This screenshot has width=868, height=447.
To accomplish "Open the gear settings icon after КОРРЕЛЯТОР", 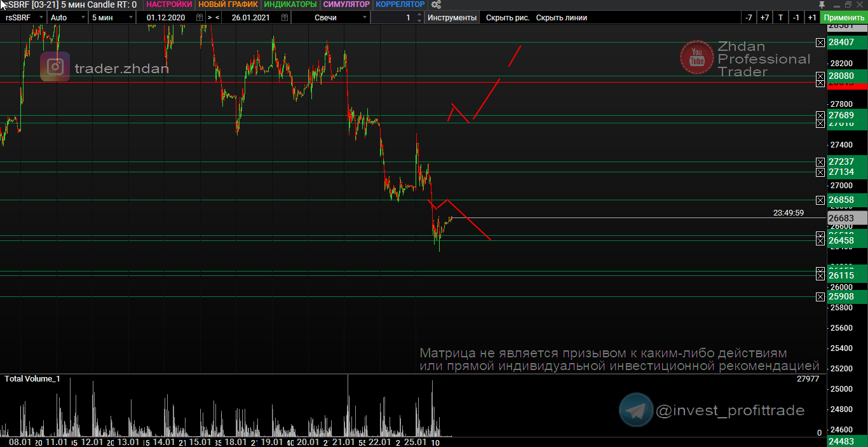I will click(x=436, y=4).
